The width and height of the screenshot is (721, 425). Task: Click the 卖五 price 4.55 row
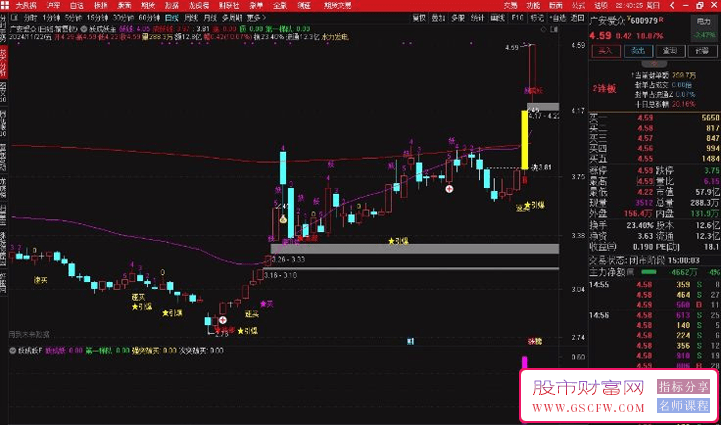click(654, 158)
